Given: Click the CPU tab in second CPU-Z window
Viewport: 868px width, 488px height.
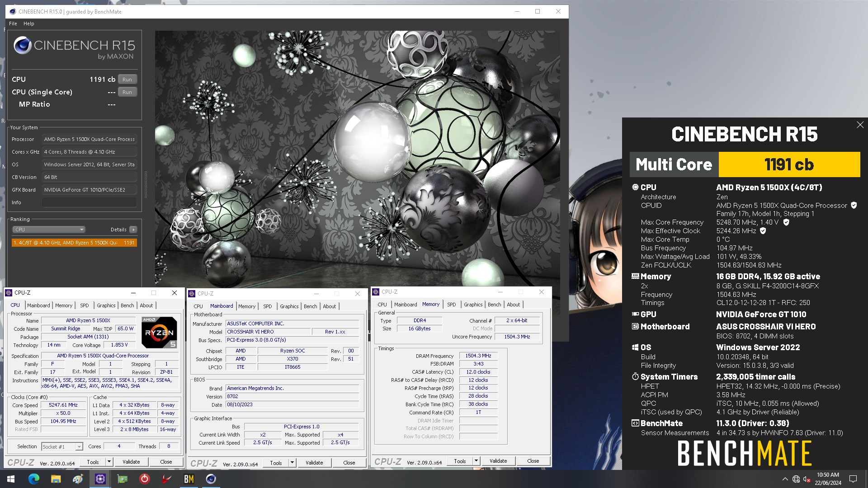Looking at the screenshot, I should pyautogui.click(x=198, y=306).
